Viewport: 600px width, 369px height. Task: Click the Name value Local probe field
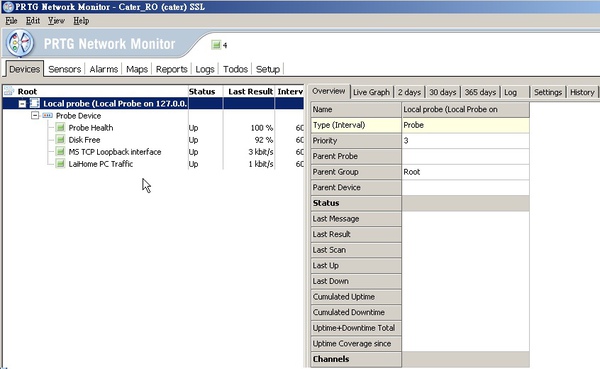coord(465,109)
